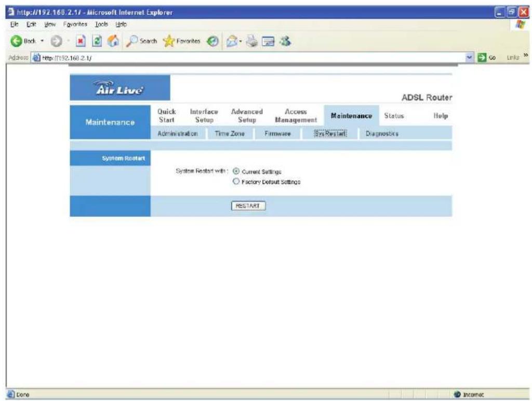Open Favorites star in toolbar
Viewport: 532px width, 401px height.
[x=181, y=41]
